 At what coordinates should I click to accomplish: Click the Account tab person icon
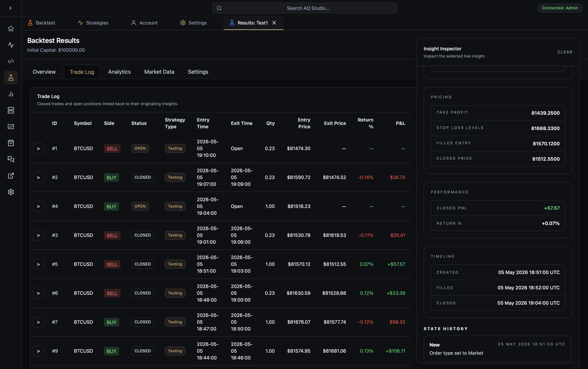pos(133,23)
